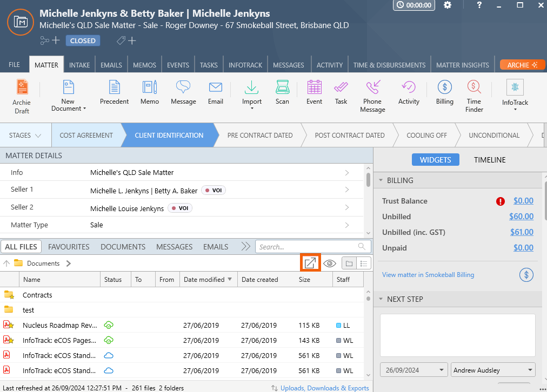
Task: Compose a new Email
Action: pyautogui.click(x=216, y=92)
